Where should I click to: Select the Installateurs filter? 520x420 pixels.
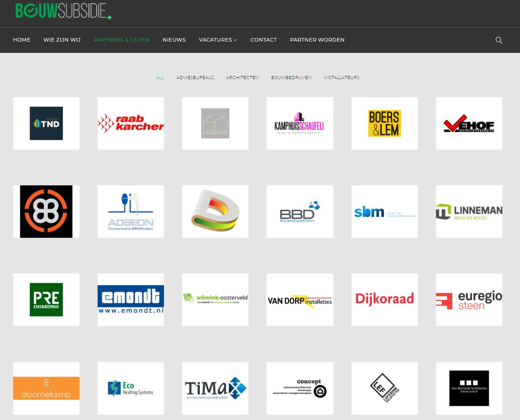[x=341, y=78]
